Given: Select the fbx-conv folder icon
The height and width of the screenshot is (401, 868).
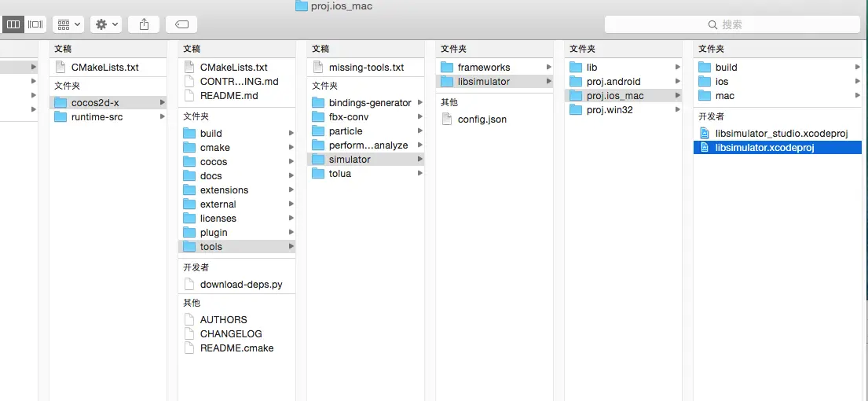Looking at the screenshot, I should pos(318,117).
